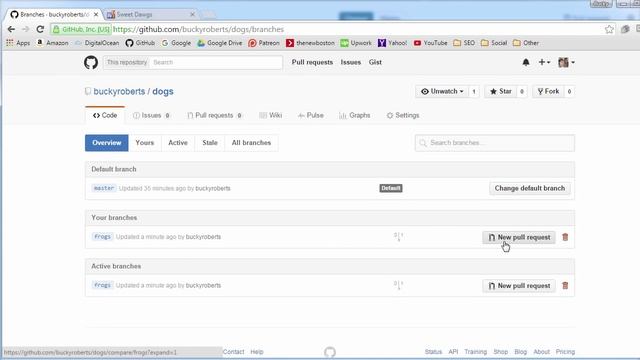This screenshot has width=640, height=360.
Task: Click the repository search box in header
Action: 216,62
